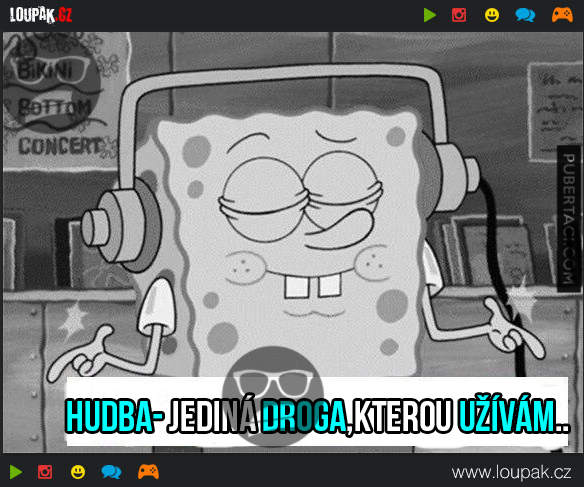Click the notice board on the right wall
584x487 pixels.
[x=553, y=112]
